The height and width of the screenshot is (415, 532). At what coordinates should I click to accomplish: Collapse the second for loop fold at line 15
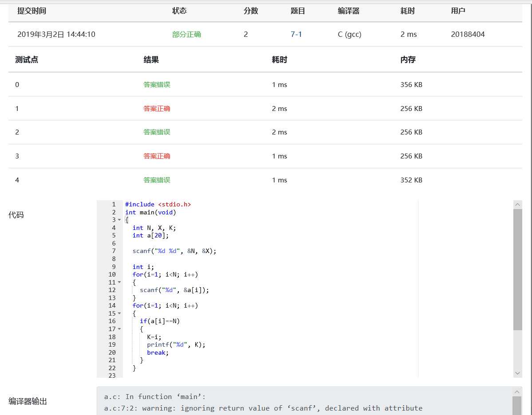click(119, 313)
